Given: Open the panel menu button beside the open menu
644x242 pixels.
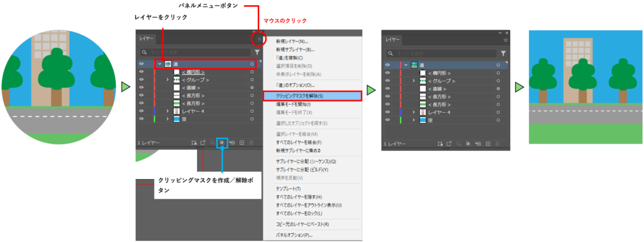Looking at the screenshot, I should click(x=259, y=39).
